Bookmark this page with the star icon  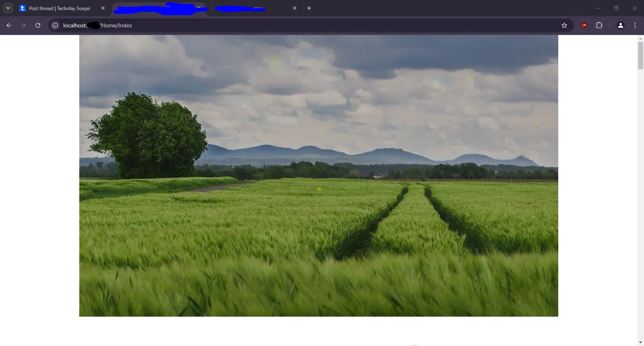click(564, 25)
